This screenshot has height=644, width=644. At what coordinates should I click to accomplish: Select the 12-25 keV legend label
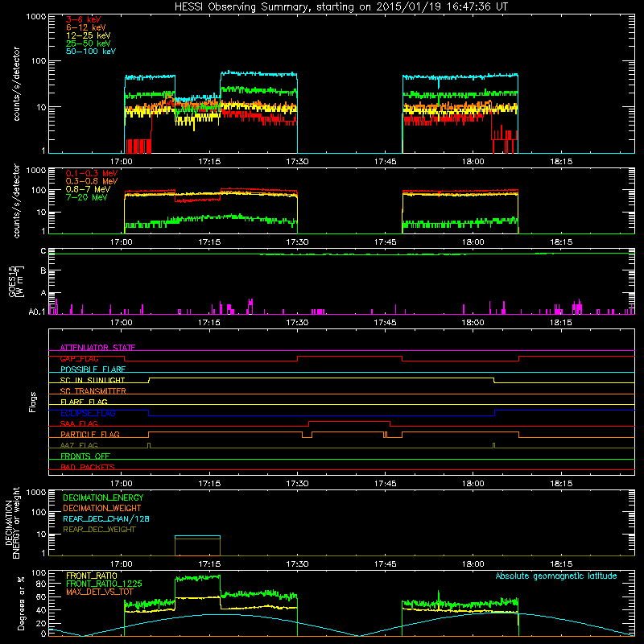(89, 35)
